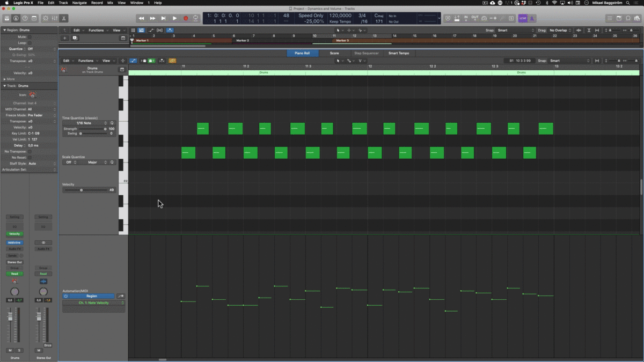644x362 pixels.
Task: Open the 1/16 Note time quantize dropdown
Action: (x=86, y=123)
